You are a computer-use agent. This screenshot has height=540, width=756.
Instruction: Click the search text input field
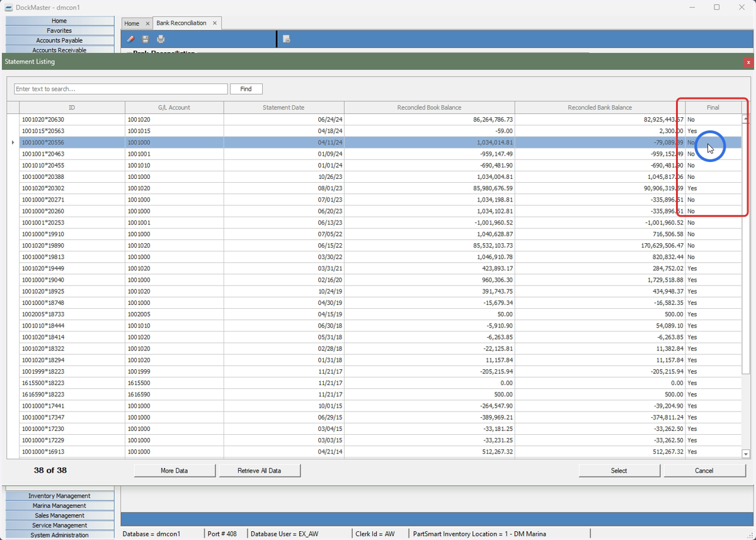[x=120, y=89]
